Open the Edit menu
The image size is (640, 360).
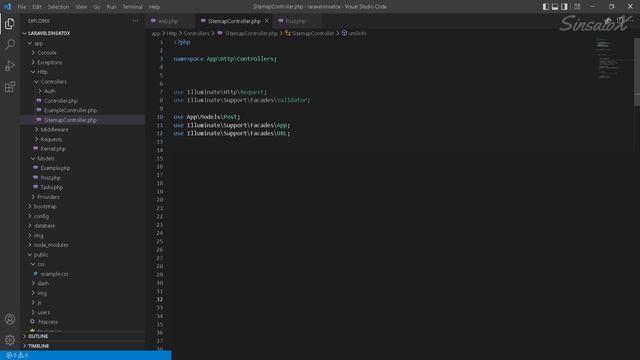[x=37, y=7]
